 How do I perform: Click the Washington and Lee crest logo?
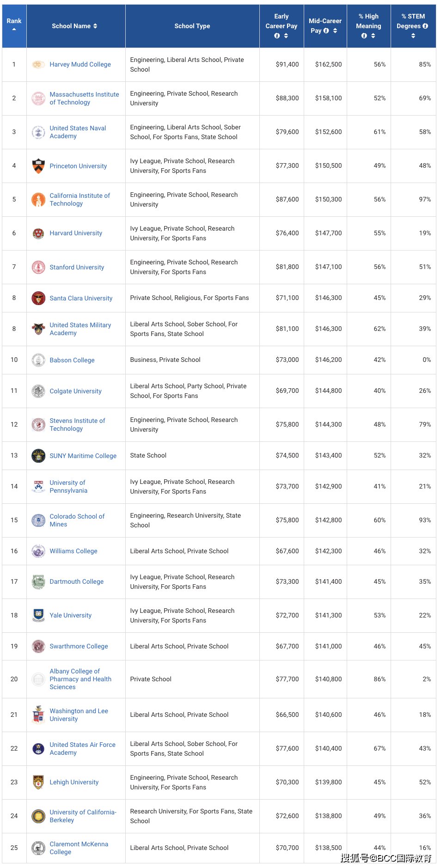click(x=38, y=715)
